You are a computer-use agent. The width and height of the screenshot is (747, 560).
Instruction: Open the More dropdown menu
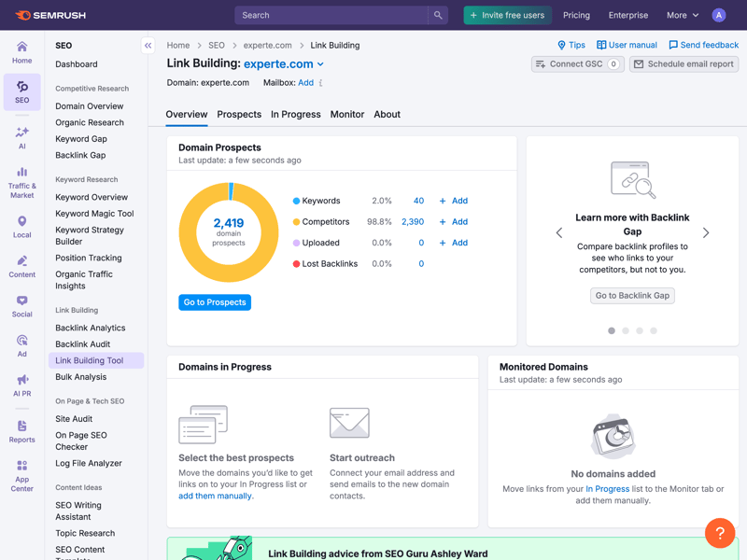tap(683, 15)
